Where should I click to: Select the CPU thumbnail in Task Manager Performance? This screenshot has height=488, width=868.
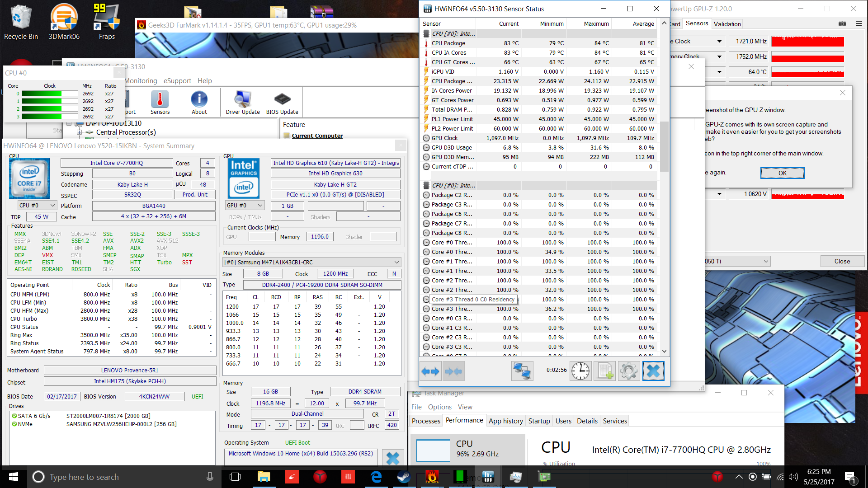468,449
